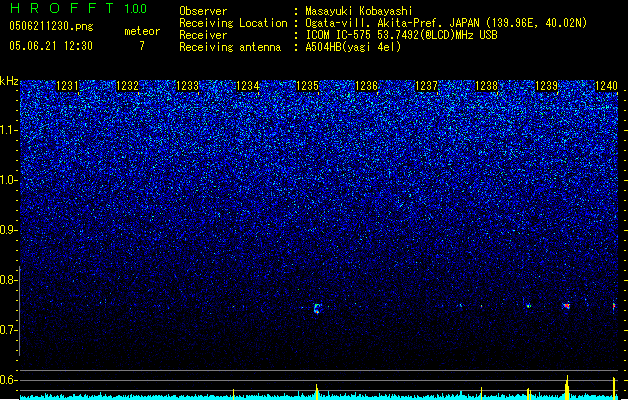The width and height of the screenshot is (629, 400).
Task: Click the 0.7 kHz frequency axis label
Action: click(x=8, y=330)
